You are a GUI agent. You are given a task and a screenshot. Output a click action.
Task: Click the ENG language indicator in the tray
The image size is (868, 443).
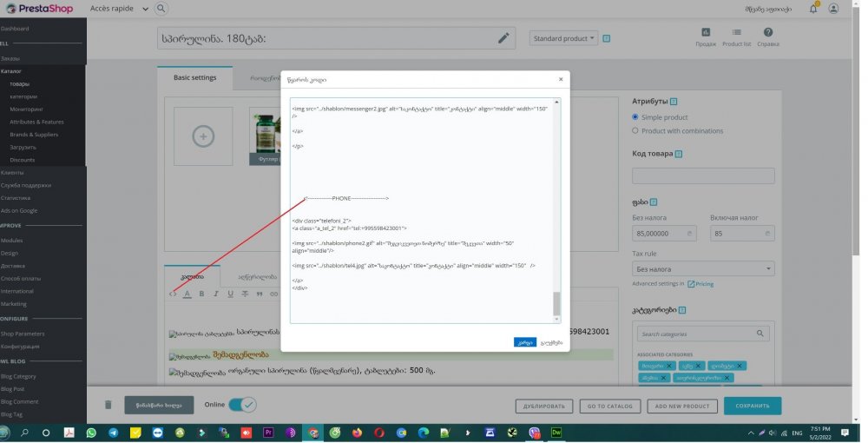coord(797,433)
